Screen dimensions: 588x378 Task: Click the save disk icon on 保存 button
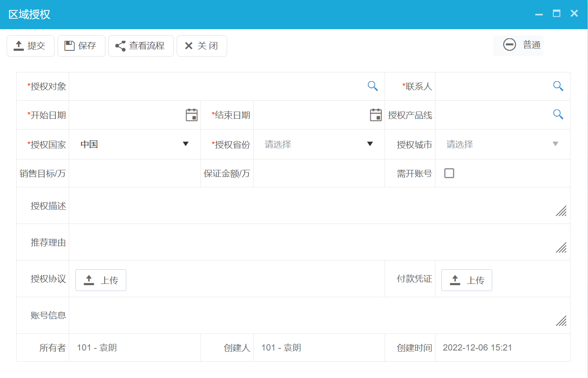point(70,46)
